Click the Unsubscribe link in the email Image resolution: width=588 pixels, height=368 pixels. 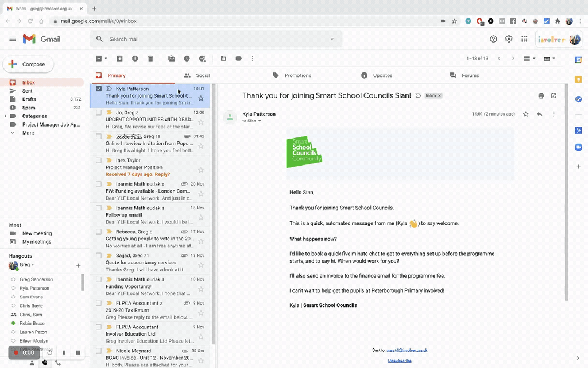[400, 361]
